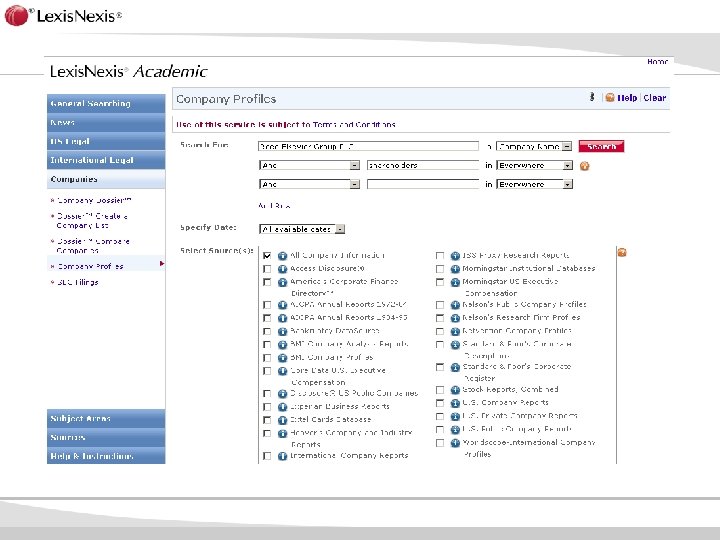This screenshot has width=720, height=540.
Task: Click info icon for U.S. Private Company Reports
Action: [455, 417]
